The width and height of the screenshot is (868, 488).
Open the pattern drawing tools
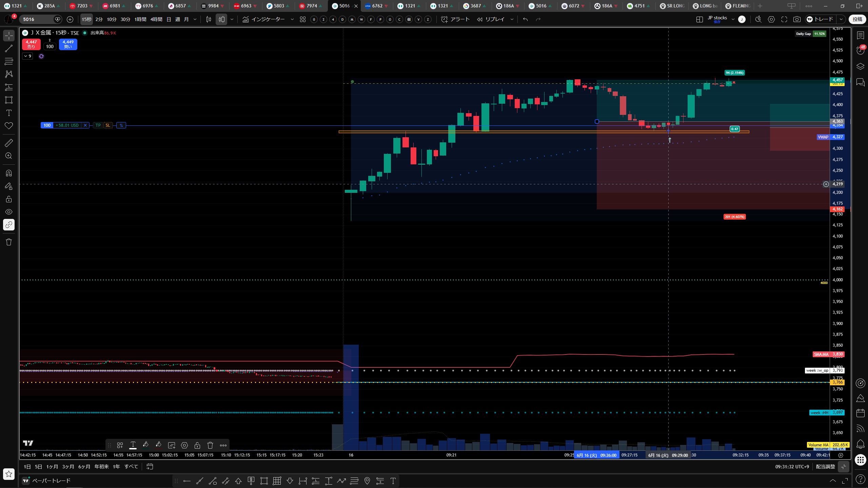tap(9, 74)
